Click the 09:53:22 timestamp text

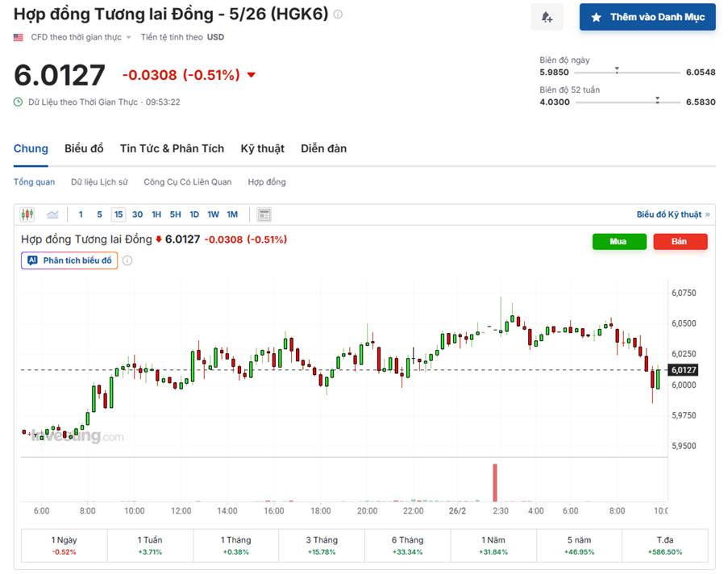163,102
